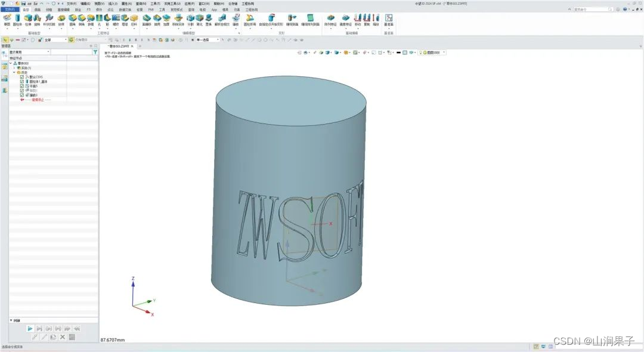Toggle checkbox for the greyed sketch feature

[x=22, y=90]
